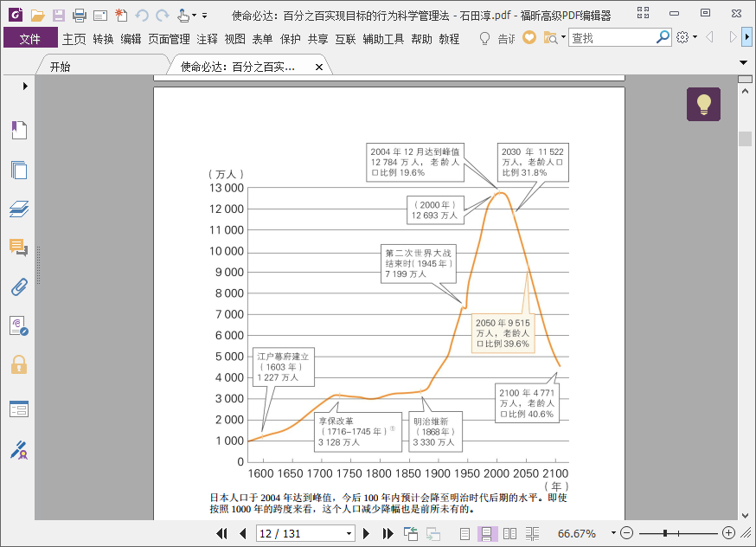Image resolution: width=756 pixels, height=547 pixels.
Task: Open the 注释 tab
Action: click(x=208, y=39)
